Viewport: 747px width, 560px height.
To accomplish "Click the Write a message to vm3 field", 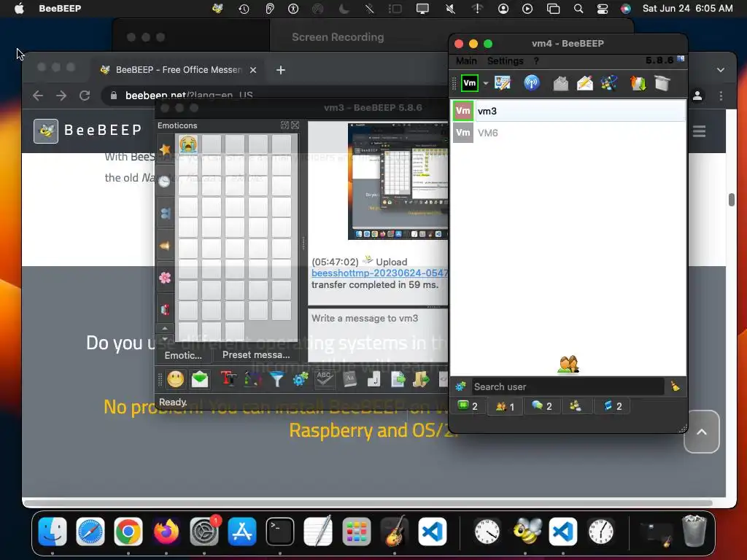I will click(x=378, y=335).
